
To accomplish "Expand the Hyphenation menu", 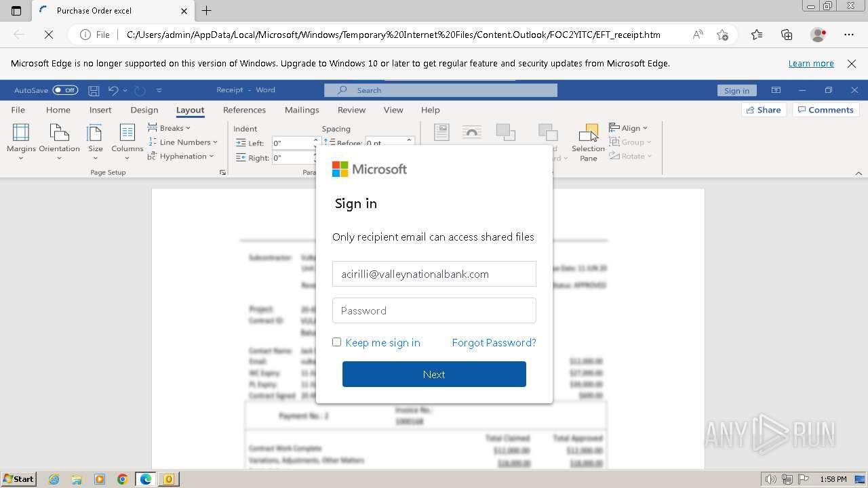I will tap(181, 157).
